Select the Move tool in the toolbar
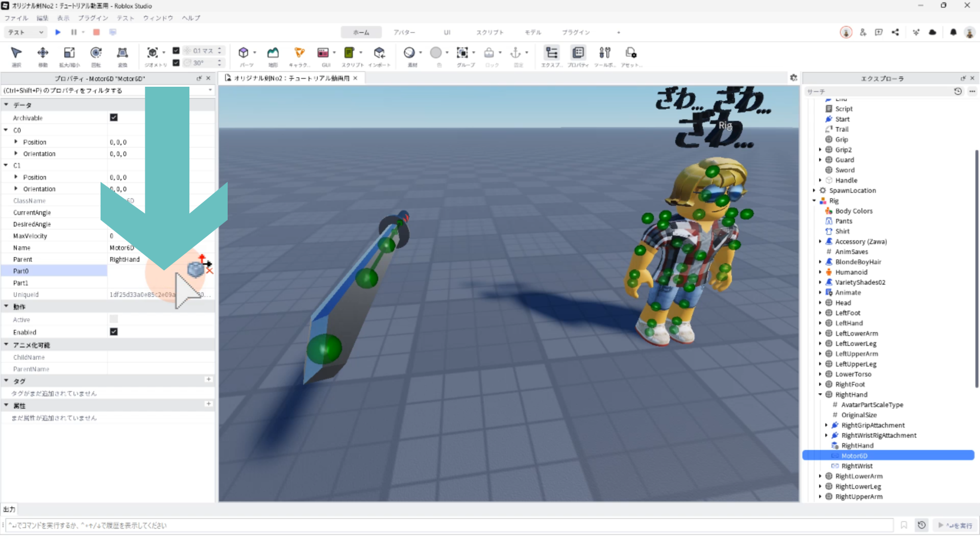Image resolution: width=980 pixels, height=551 pixels. [x=43, y=53]
